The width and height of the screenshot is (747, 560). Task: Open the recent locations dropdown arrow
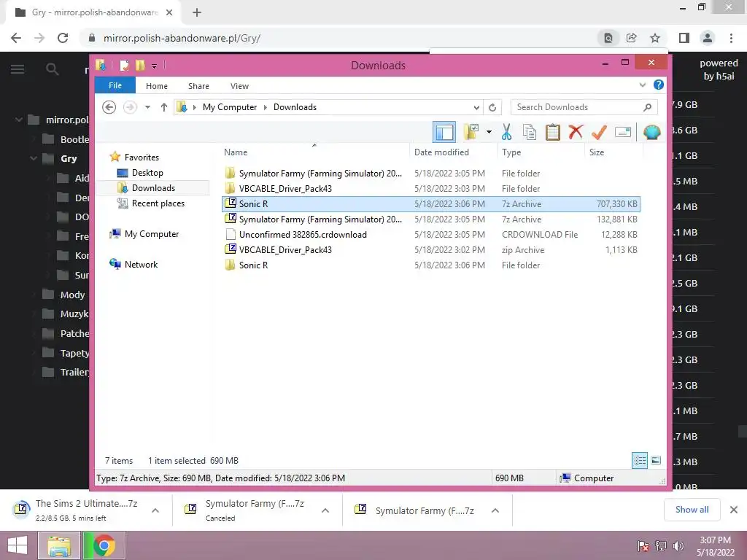coord(147,107)
